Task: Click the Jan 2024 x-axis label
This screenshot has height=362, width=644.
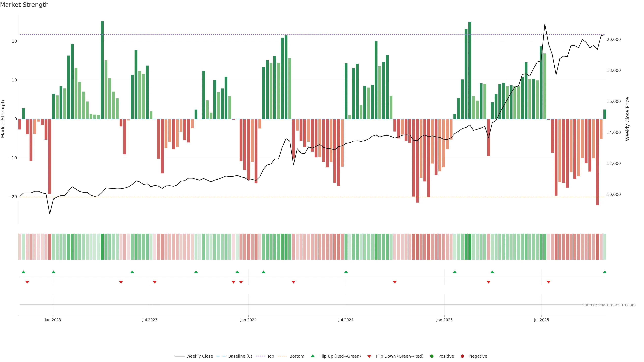Action: pos(248,320)
